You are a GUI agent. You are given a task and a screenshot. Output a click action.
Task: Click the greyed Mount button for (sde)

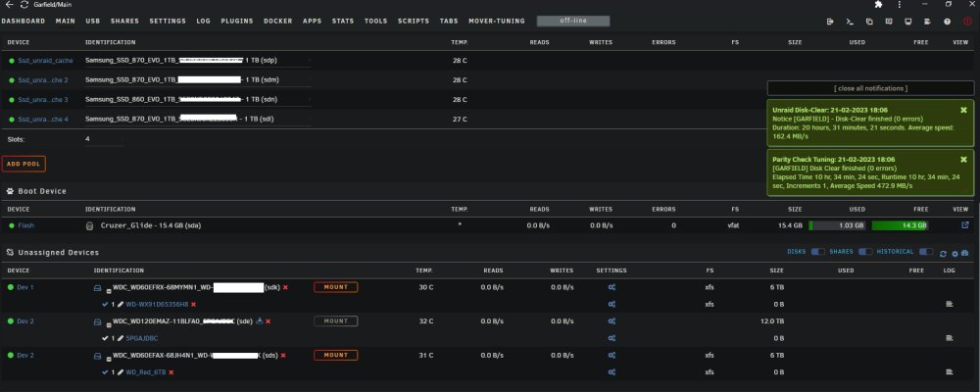335,321
